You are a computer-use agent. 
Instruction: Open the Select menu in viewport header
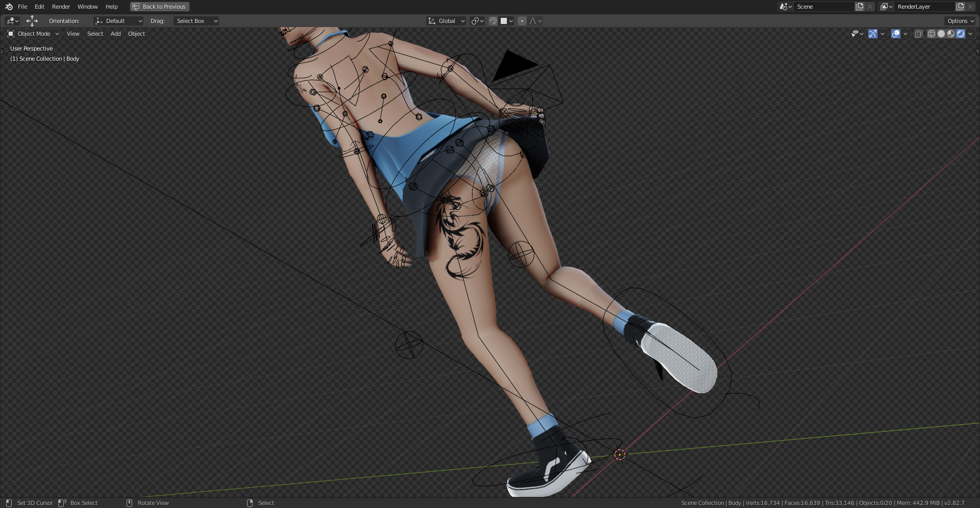tap(95, 34)
